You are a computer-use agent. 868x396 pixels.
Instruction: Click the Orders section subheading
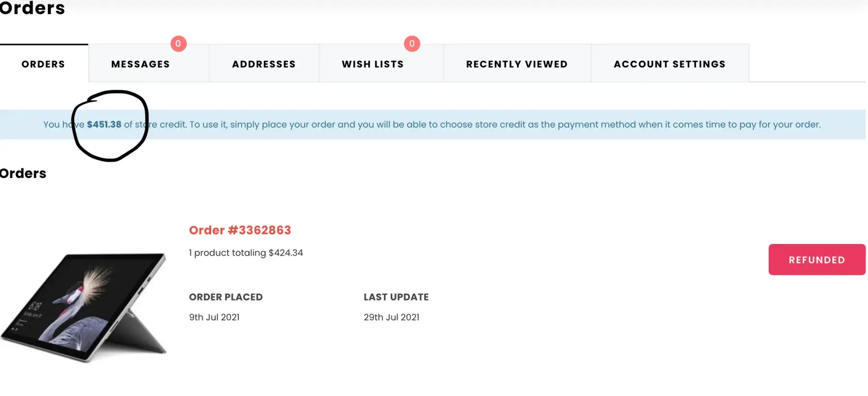click(x=23, y=173)
